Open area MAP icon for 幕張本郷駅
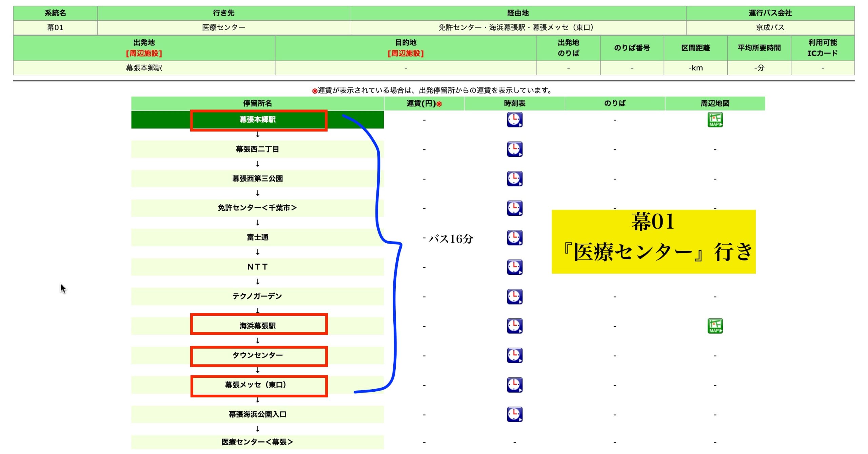 [x=715, y=120]
